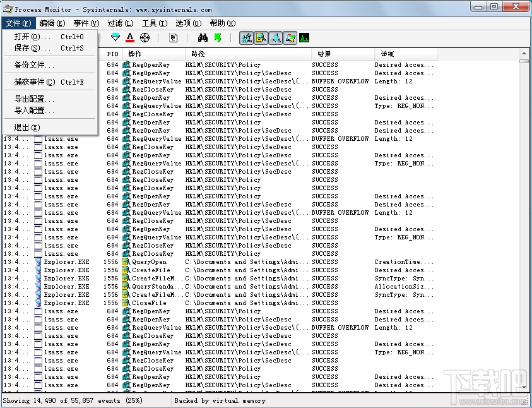The width and height of the screenshot is (532, 408).
Task: Click the green Jump To arrow icon
Action: [x=218, y=38]
